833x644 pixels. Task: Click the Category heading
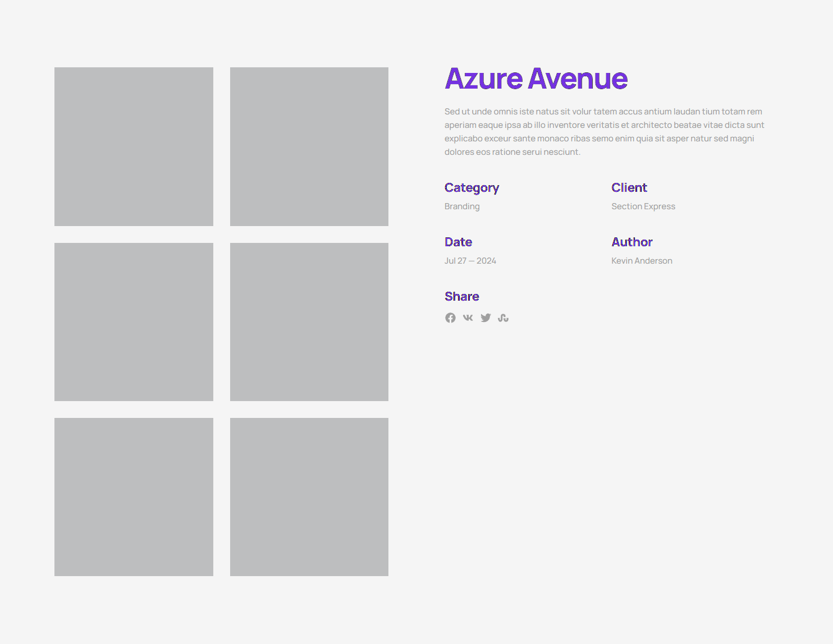click(472, 188)
